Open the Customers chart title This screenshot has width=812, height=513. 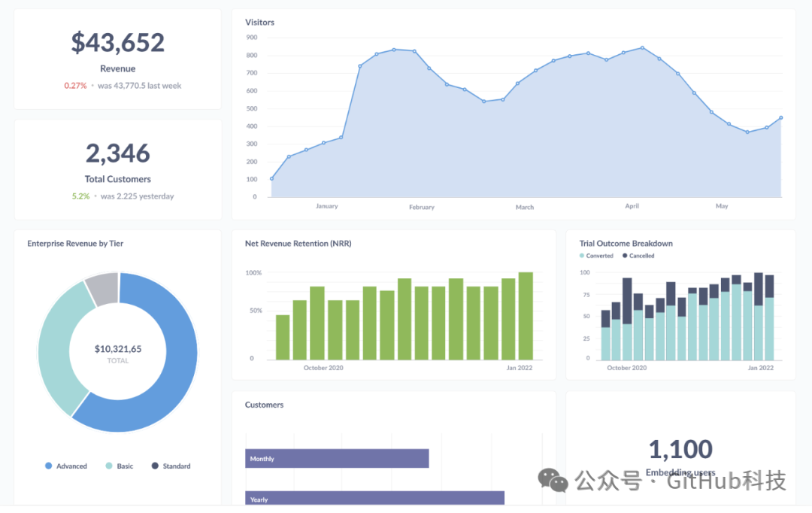[264, 405]
